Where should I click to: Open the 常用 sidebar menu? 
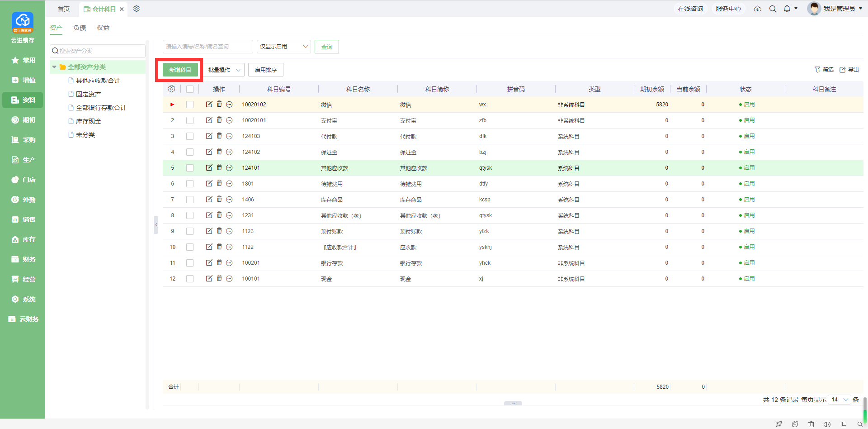(x=23, y=60)
